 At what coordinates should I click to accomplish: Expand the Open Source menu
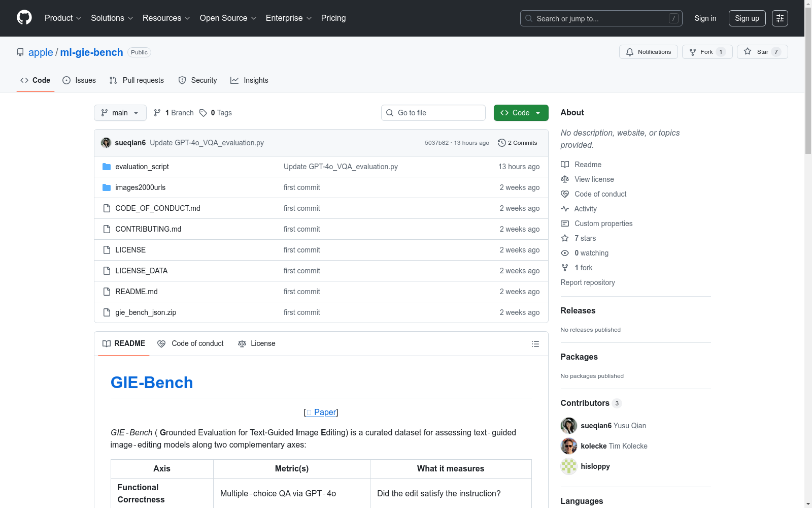coord(228,18)
